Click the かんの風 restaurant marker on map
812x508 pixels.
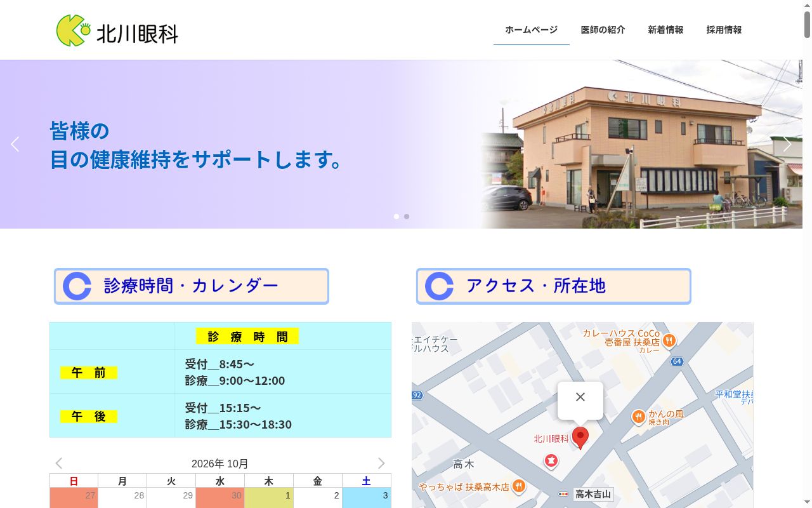point(639,417)
